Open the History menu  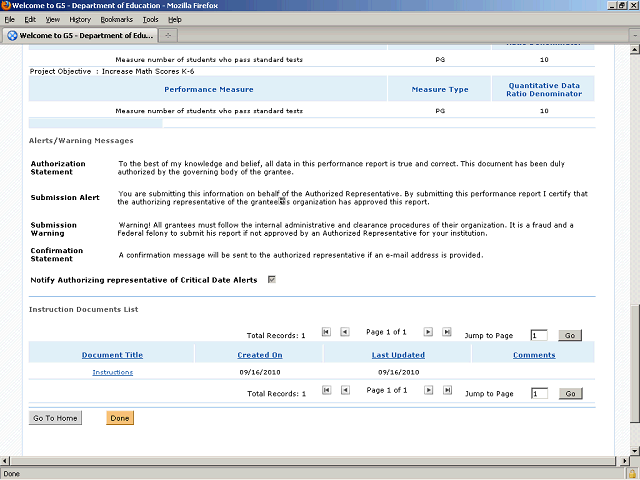point(80,19)
